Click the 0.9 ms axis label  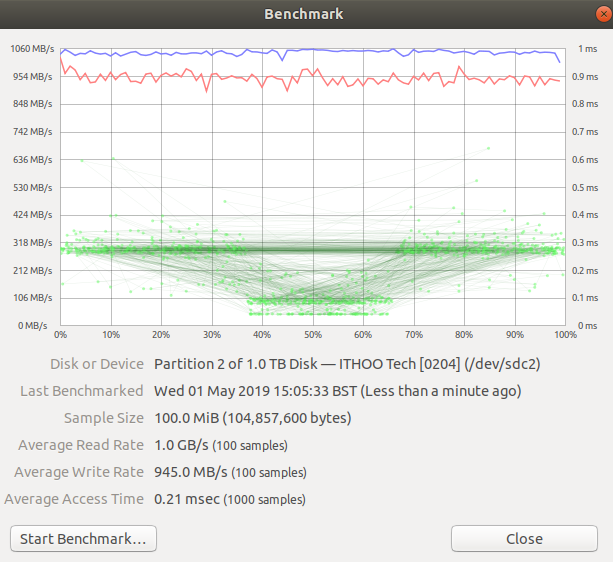[585, 77]
